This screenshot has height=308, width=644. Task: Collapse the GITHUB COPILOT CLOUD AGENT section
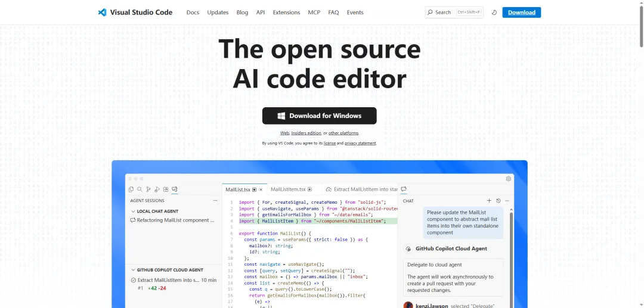click(x=133, y=270)
